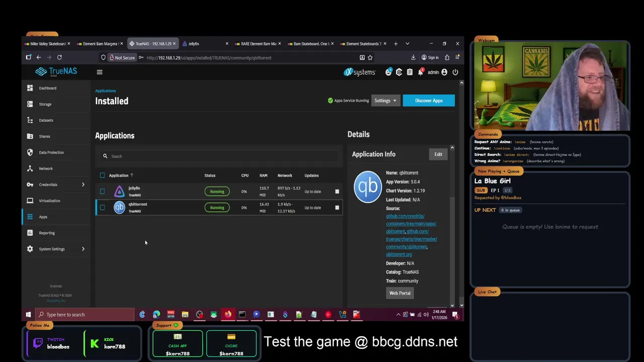Click the Applications breadcrumb link
Screen dimensions: 644x362
click(x=106, y=91)
